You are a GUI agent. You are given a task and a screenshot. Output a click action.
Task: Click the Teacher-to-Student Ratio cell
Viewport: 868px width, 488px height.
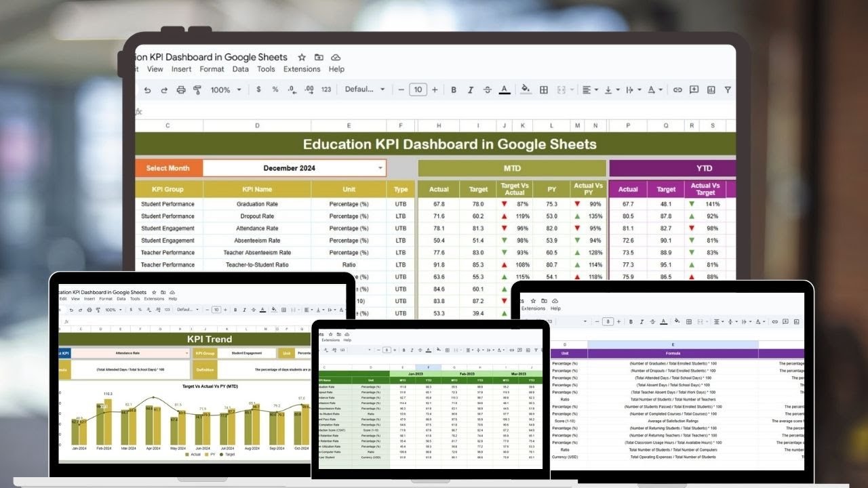(257, 265)
